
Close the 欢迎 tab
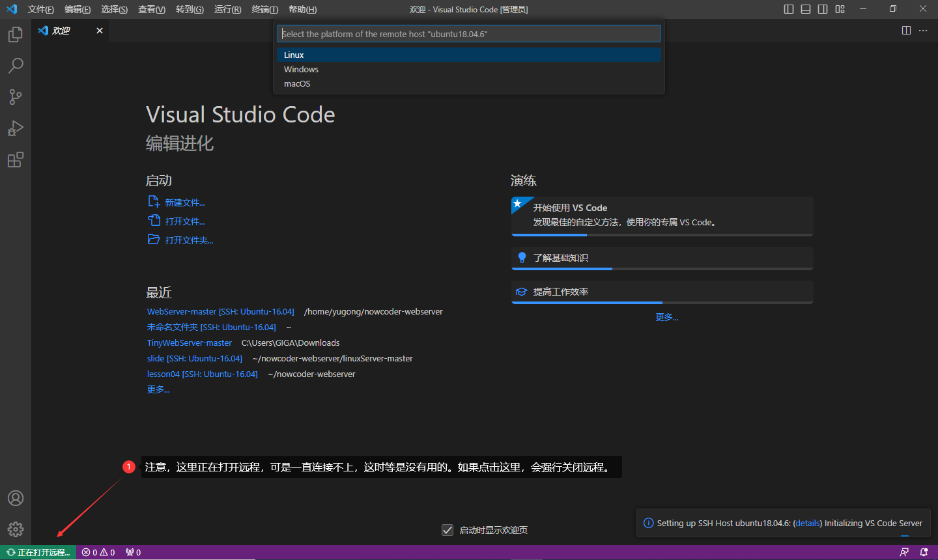(x=100, y=31)
